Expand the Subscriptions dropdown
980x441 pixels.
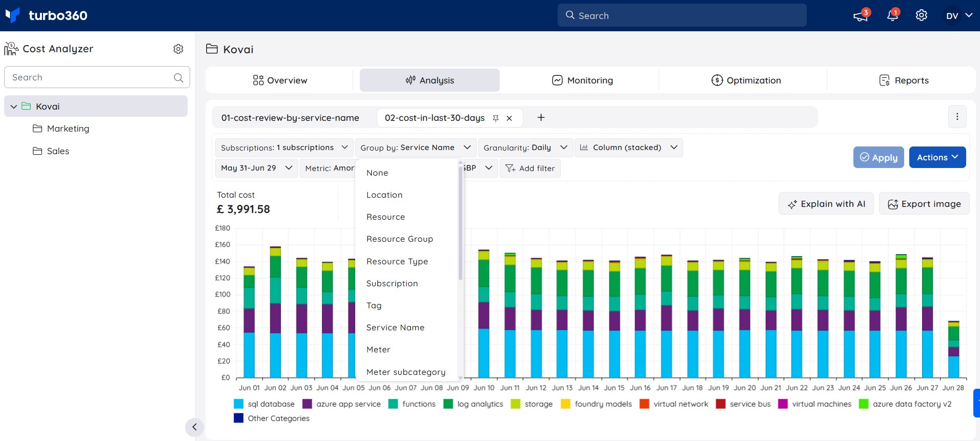point(284,148)
